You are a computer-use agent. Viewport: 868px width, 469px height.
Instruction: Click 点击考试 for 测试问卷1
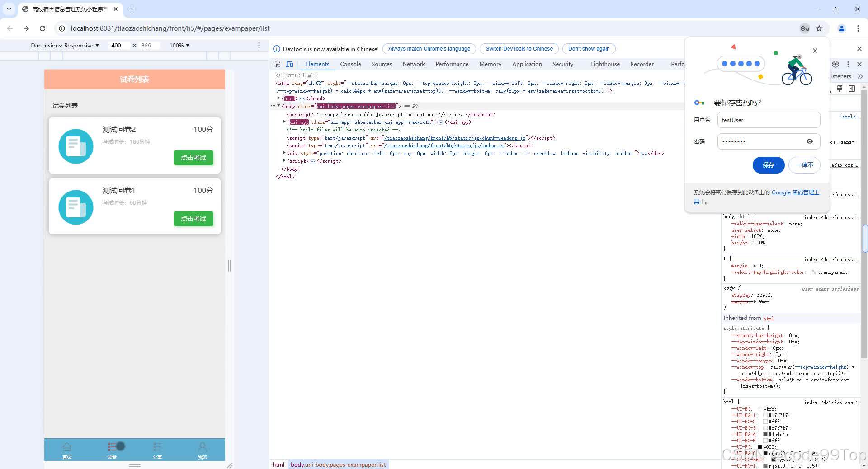pos(193,219)
